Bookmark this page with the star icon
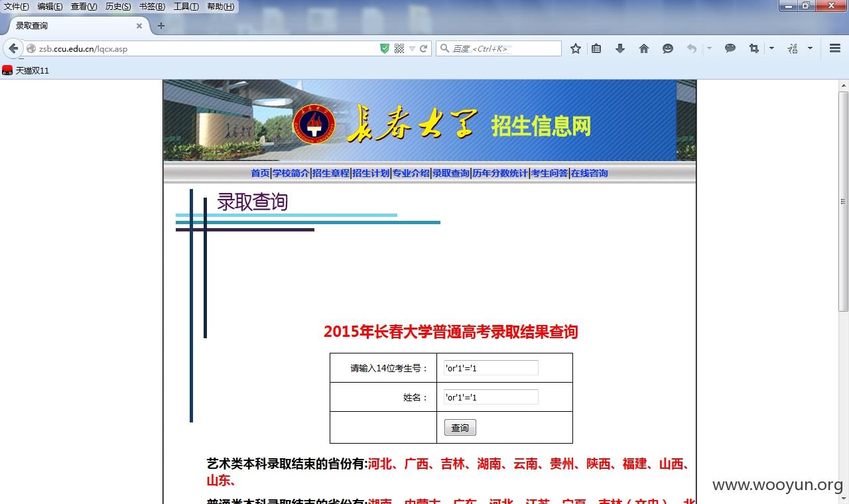The image size is (849, 504). [576, 48]
